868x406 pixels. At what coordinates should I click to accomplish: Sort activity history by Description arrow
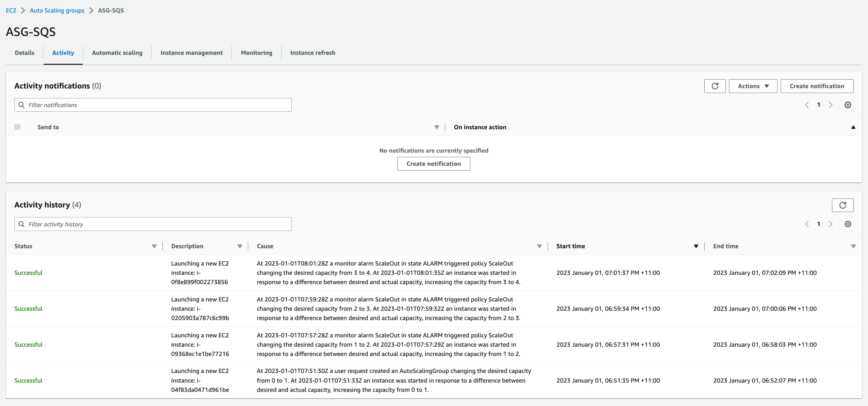point(239,246)
